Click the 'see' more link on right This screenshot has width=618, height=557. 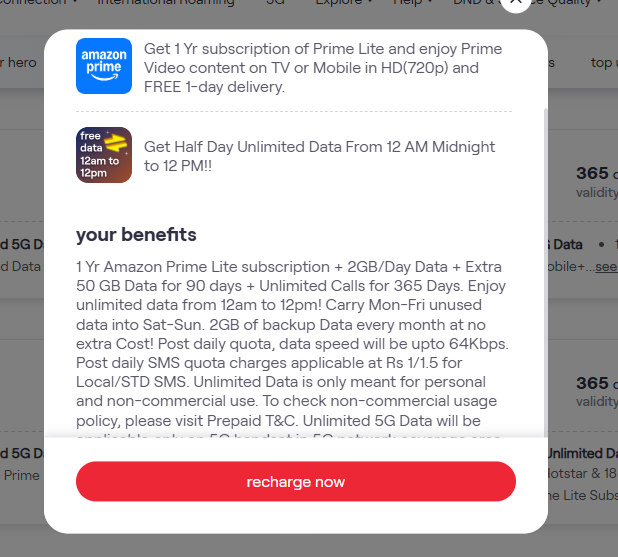[606, 267]
